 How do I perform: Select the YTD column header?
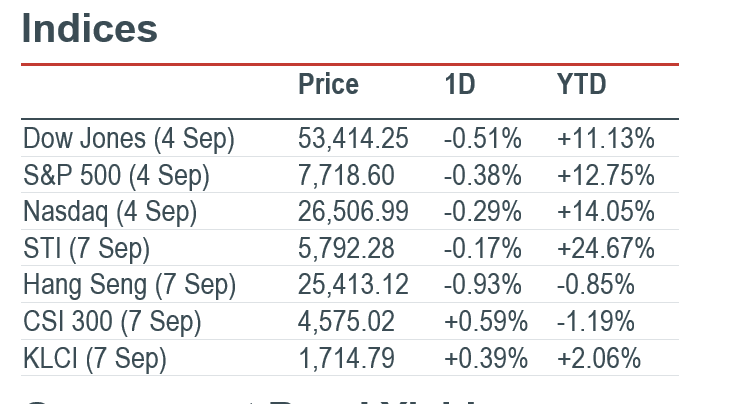[x=581, y=84]
